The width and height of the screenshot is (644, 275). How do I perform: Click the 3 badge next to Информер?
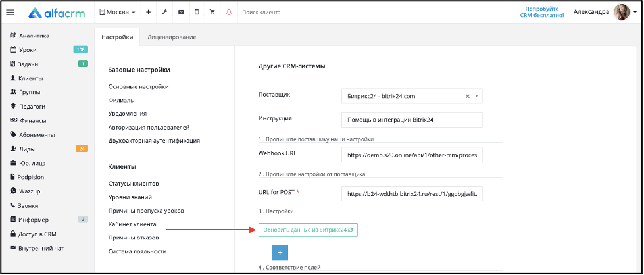pos(83,220)
